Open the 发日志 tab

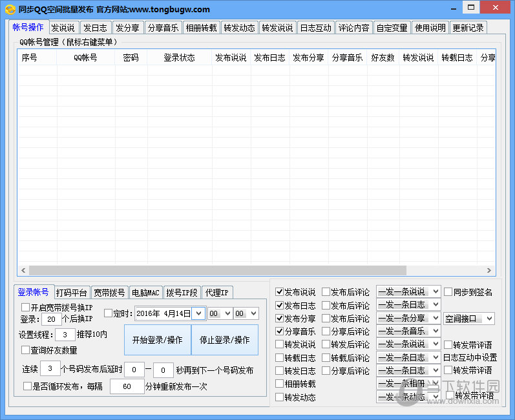pos(96,28)
